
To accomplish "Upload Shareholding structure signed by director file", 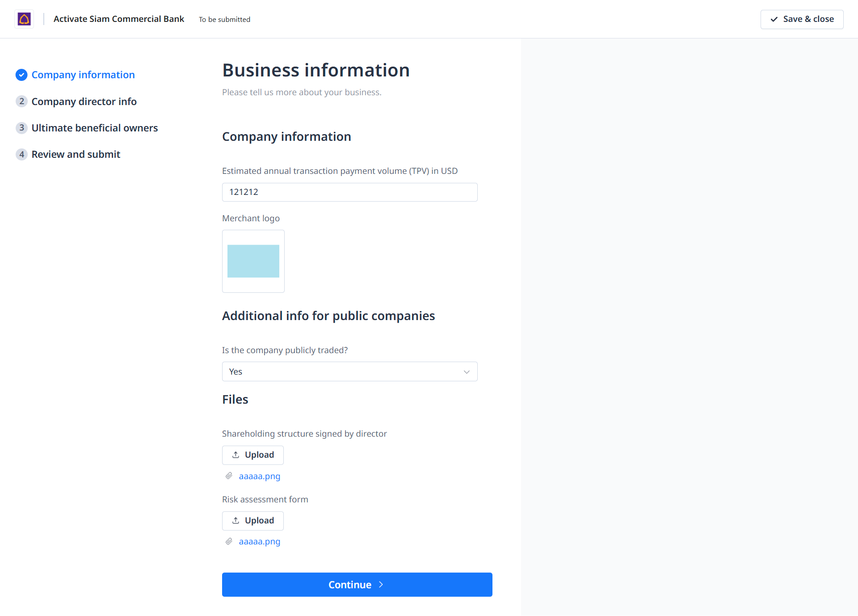I will [x=253, y=455].
